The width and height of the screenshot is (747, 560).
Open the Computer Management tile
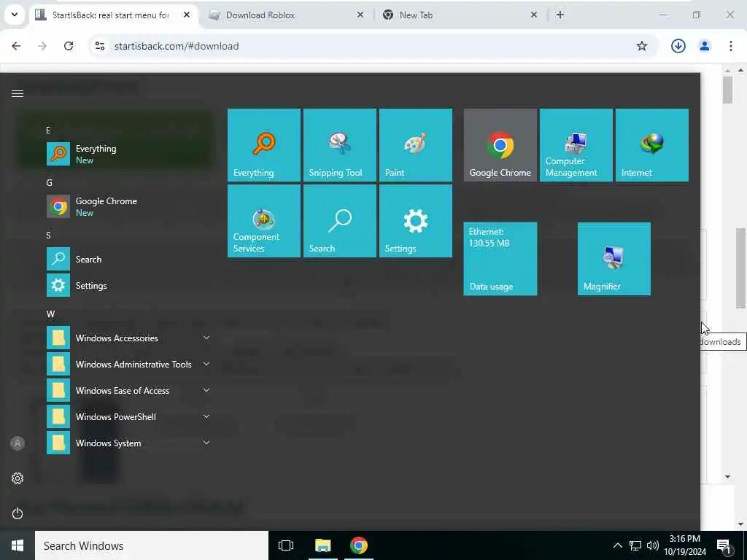tap(576, 145)
